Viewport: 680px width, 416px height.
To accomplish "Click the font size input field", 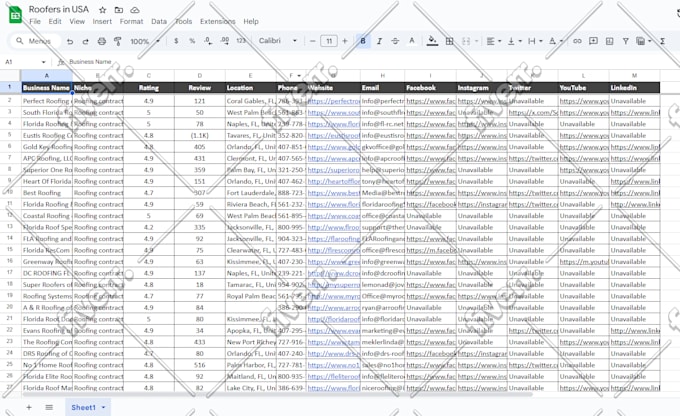I will tap(329, 41).
